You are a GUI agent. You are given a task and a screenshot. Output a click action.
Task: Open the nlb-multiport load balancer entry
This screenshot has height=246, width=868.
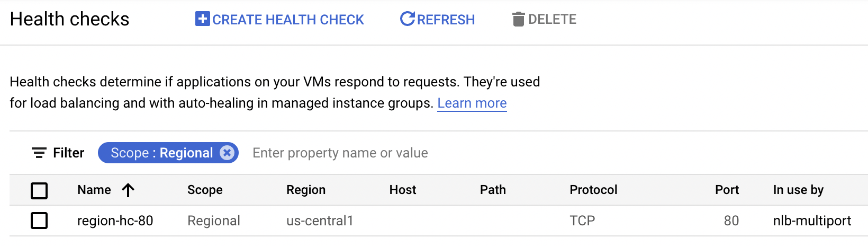[x=812, y=221]
